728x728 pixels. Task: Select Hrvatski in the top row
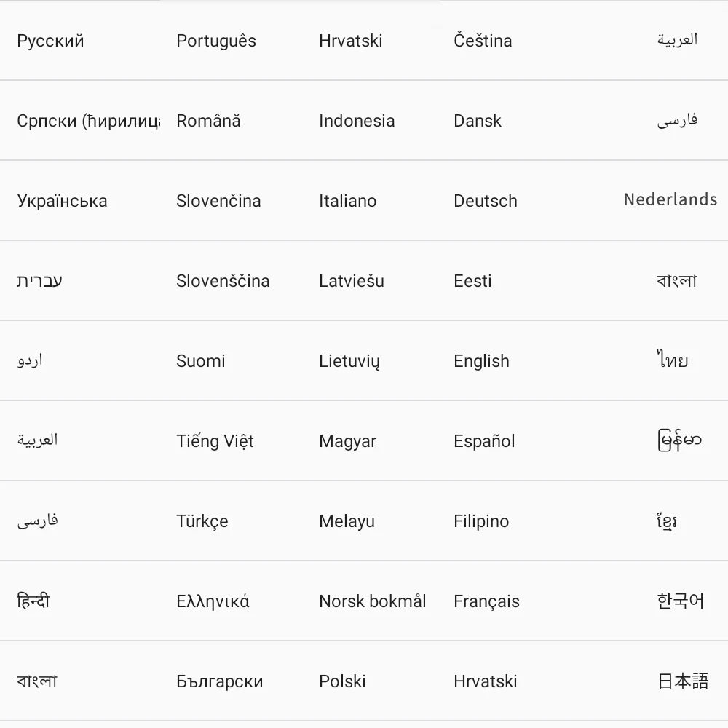pos(352,41)
